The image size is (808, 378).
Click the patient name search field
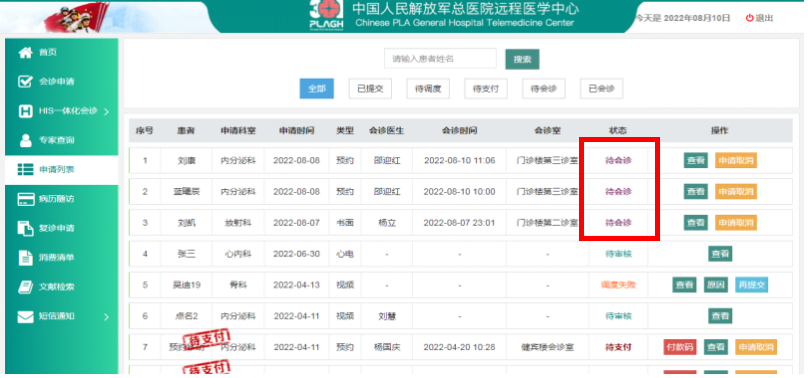coord(440,59)
